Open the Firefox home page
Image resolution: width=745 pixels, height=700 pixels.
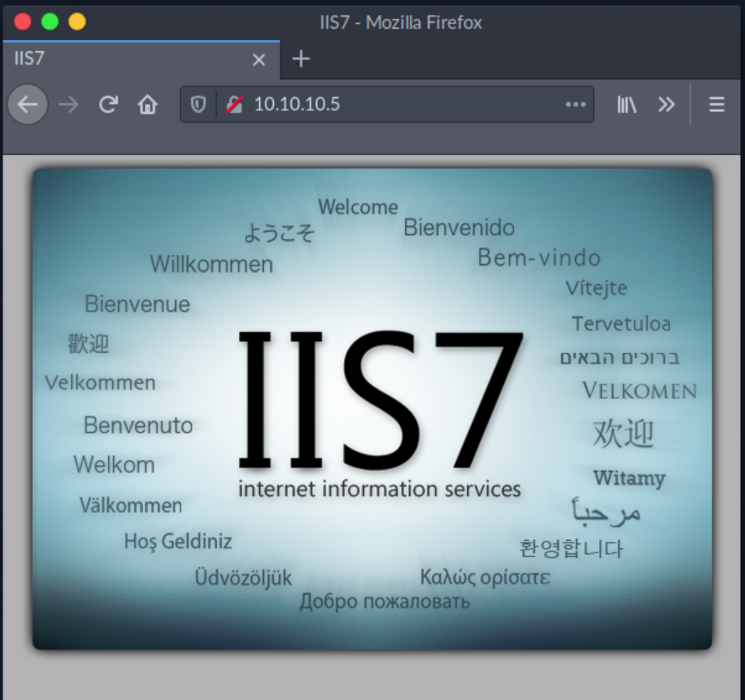pyautogui.click(x=148, y=105)
